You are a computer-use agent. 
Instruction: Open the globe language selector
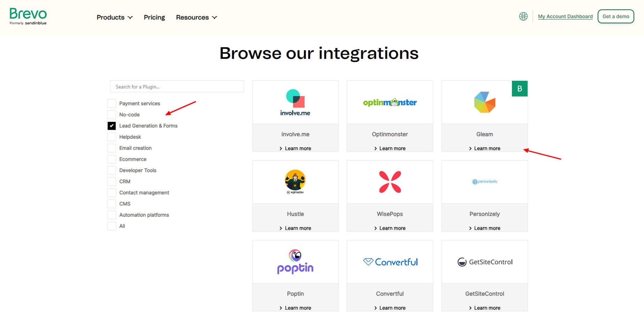click(x=523, y=16)
